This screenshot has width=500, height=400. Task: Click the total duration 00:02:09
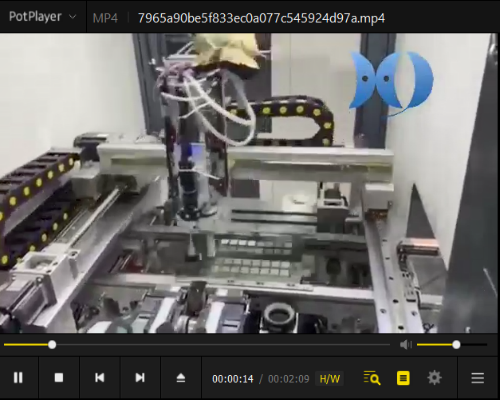[289, 379]
